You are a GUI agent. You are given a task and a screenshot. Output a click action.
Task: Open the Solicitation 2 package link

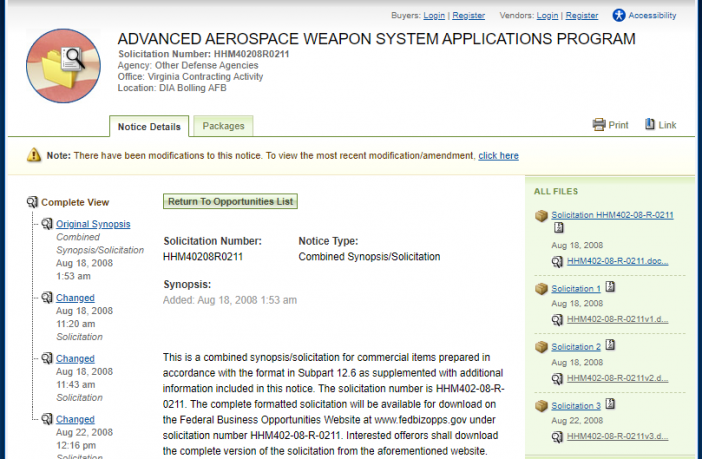(x=576, y=347)
